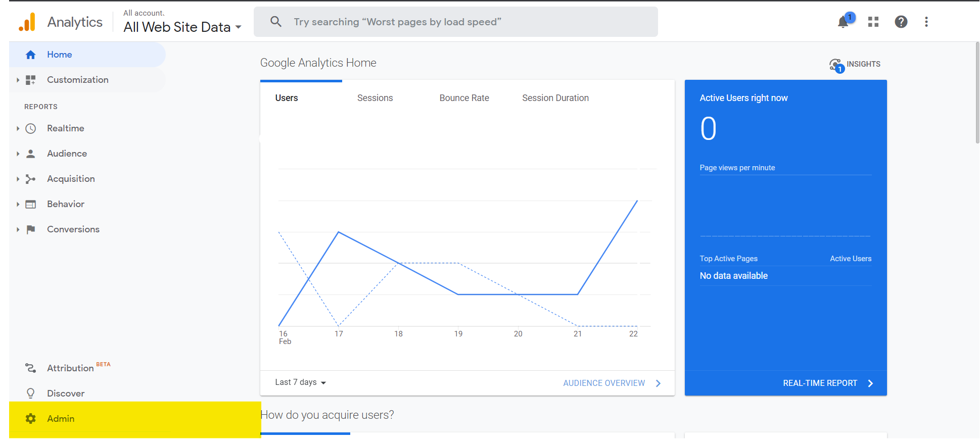
Task: Click the page vertical scrollbar
Action: (x=977, y=93)
